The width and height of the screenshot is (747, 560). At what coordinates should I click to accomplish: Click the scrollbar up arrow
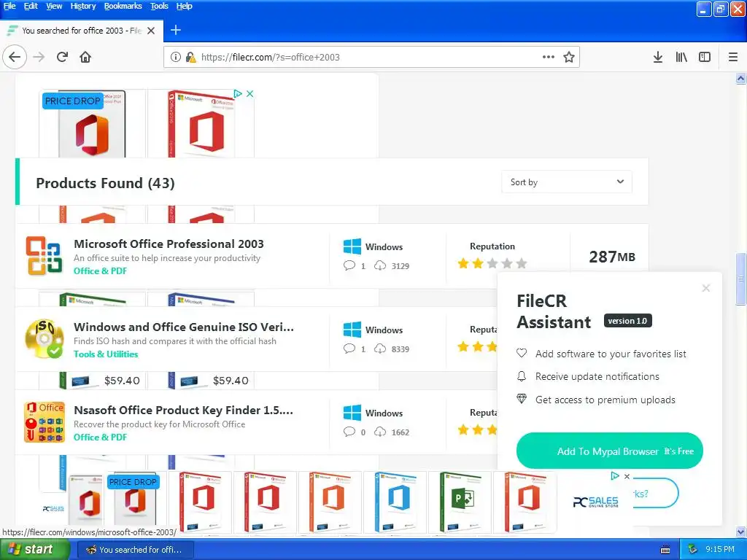click(741, 79)
